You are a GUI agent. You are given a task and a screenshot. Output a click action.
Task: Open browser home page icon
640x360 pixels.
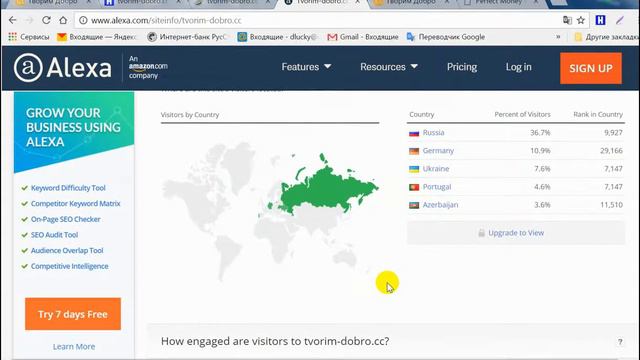coord(63,20)
